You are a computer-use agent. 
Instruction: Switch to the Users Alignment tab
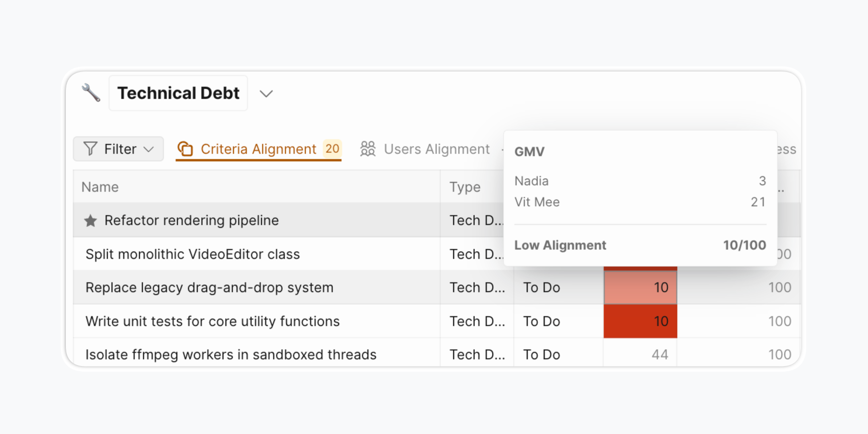(437, 149)
